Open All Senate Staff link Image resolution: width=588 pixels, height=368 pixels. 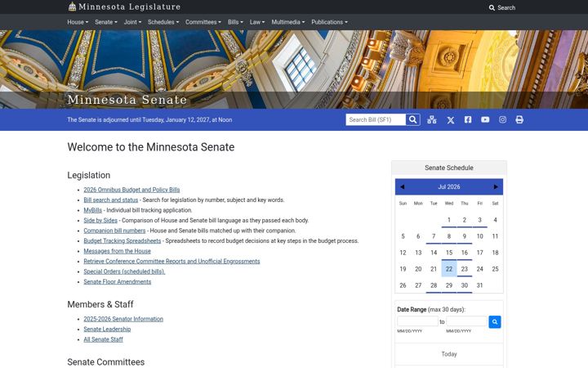pyautogui.click(x=103, y=339)
